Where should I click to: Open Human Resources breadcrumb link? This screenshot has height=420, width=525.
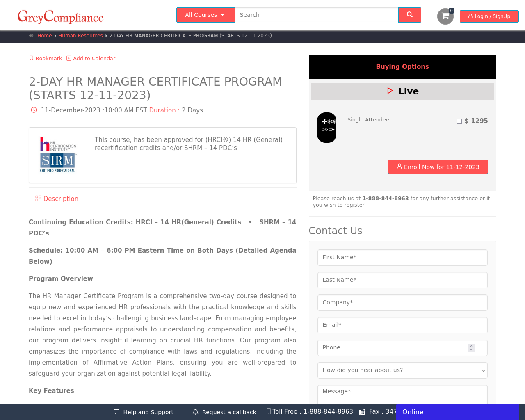(80, 36)
